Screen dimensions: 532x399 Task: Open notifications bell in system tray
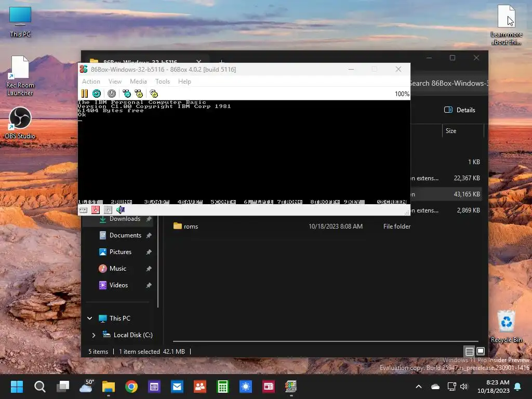[518, 387]
